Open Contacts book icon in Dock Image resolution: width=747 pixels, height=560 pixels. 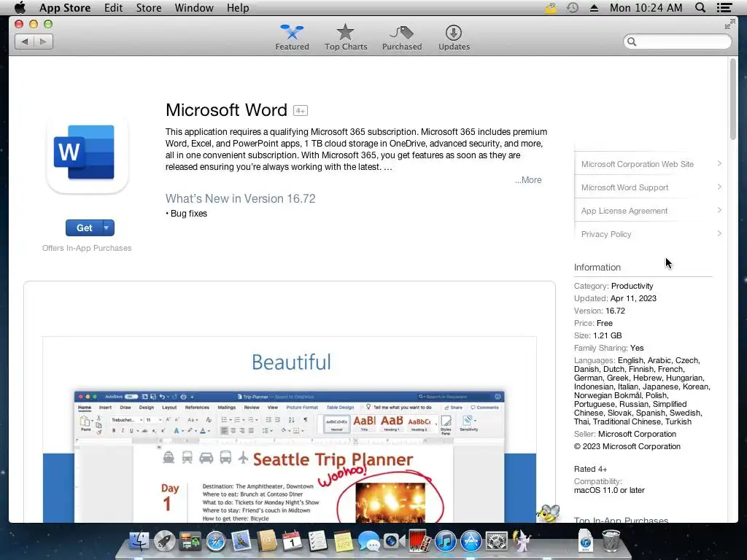[267, 542]
